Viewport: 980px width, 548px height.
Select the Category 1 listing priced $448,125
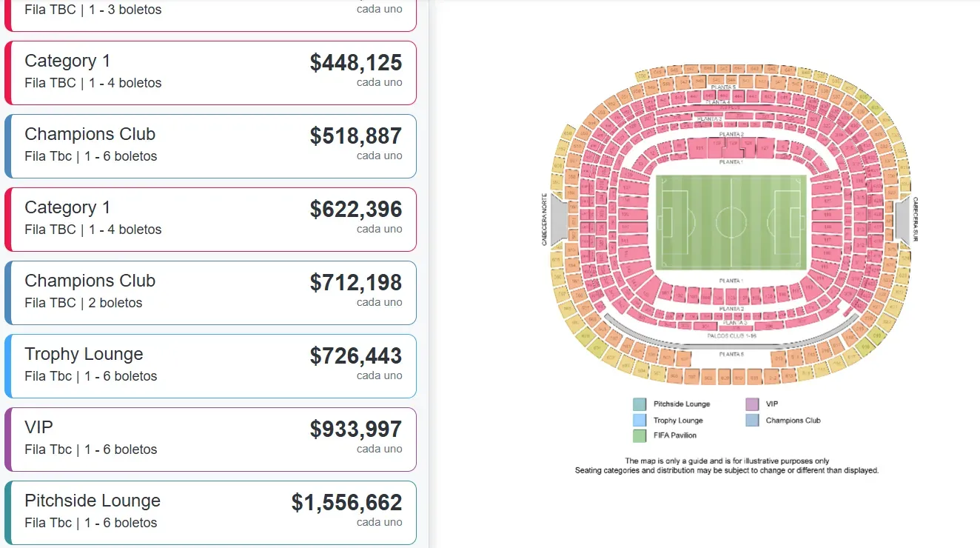click(x=211, y=72)
